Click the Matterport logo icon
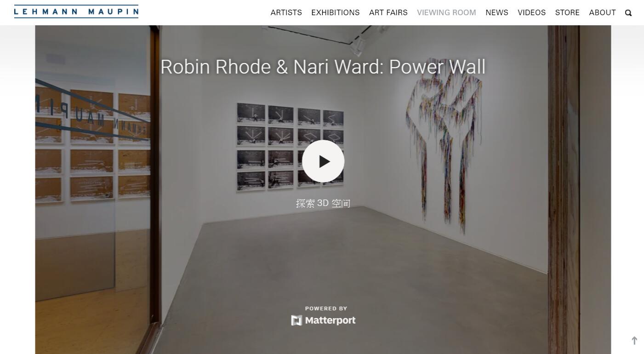The width and height of the screenshot is (644, 354). [296, 320]
